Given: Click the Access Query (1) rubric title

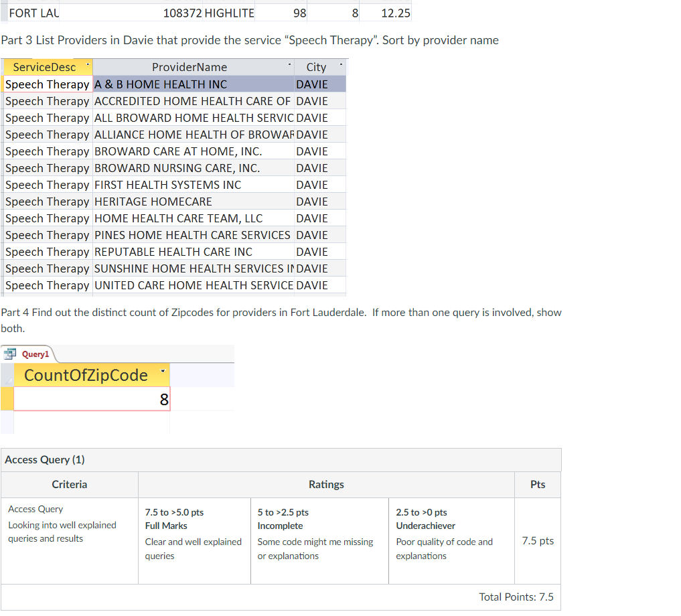Looking at the screenshot, I should (x=45, y=459).
